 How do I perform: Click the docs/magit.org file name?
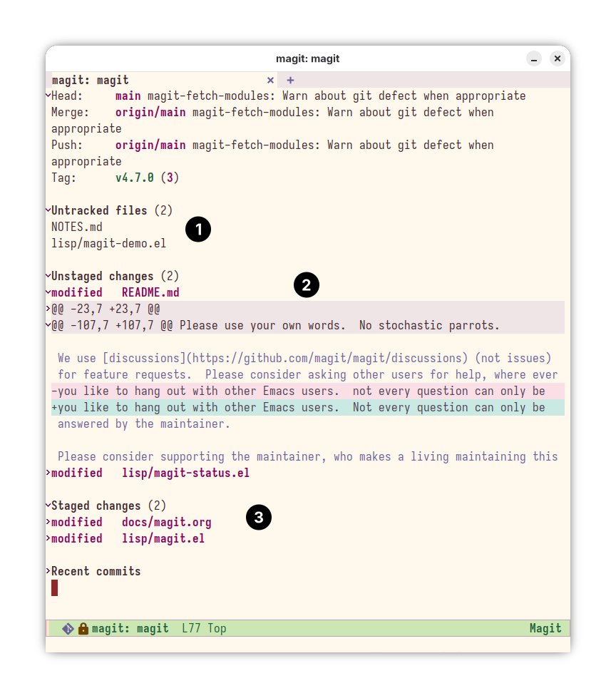point(166,522)
